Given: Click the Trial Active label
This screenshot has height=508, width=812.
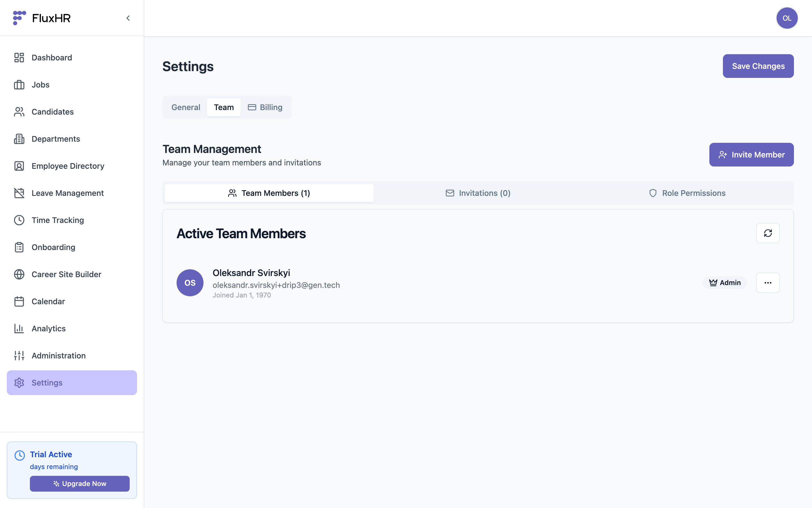Looking at the screenshot, I should [x=51, y=454].
